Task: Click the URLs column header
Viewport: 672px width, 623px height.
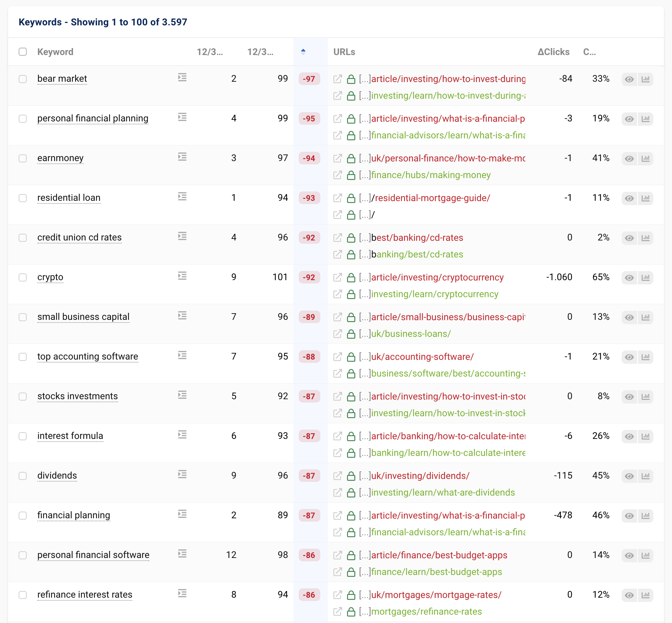Action: click(x=344, y=52)
